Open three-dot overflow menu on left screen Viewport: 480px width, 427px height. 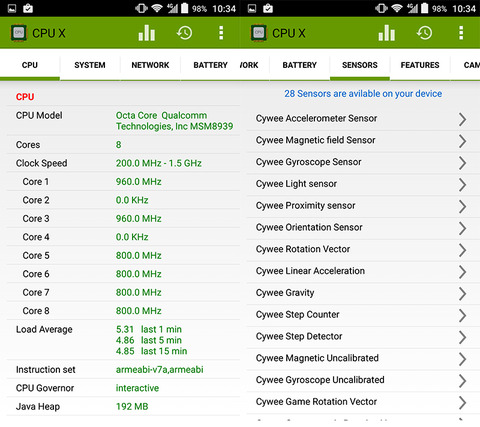(x=221, y=33)
